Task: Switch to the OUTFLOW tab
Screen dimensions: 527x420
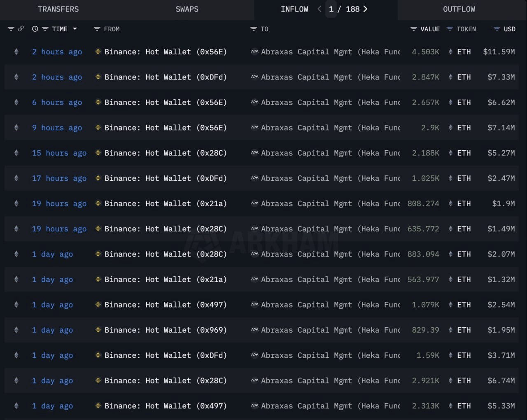Action: pos(459,9)
